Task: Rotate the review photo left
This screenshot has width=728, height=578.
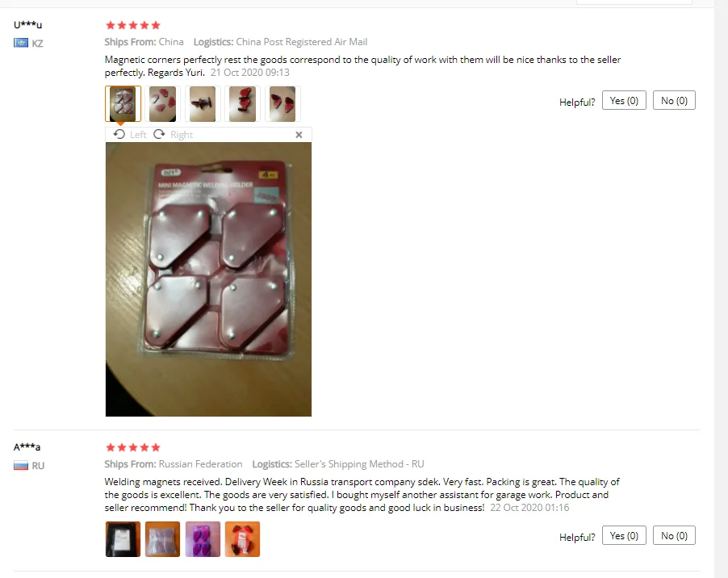Action: coord(129,135)
